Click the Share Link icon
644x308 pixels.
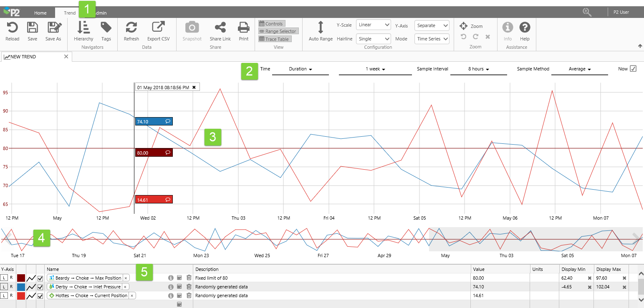(220, 28)
